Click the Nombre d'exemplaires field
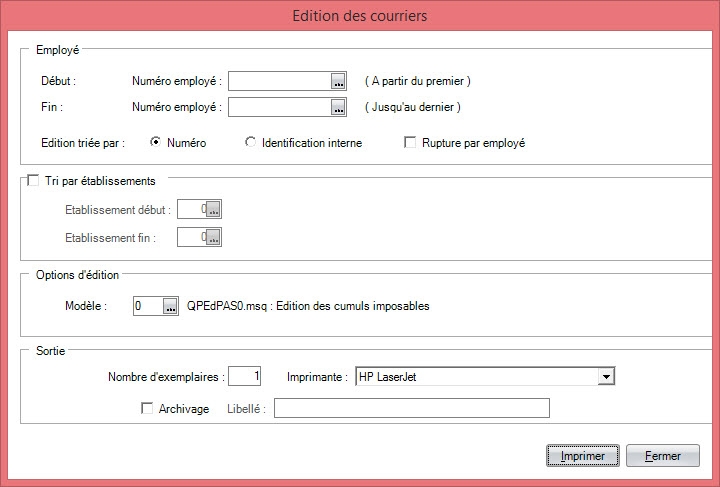The height and width of the screenshot is (487, 720). pos(245,376)
